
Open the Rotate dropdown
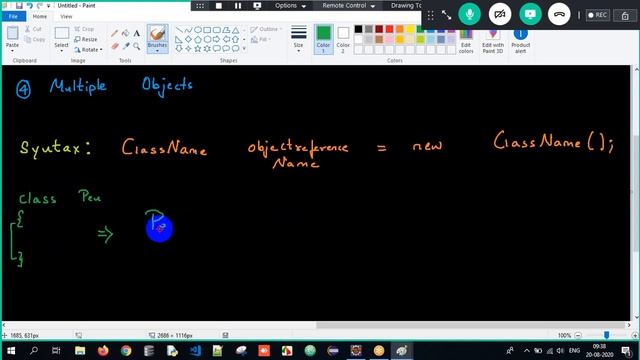(88, 50)
